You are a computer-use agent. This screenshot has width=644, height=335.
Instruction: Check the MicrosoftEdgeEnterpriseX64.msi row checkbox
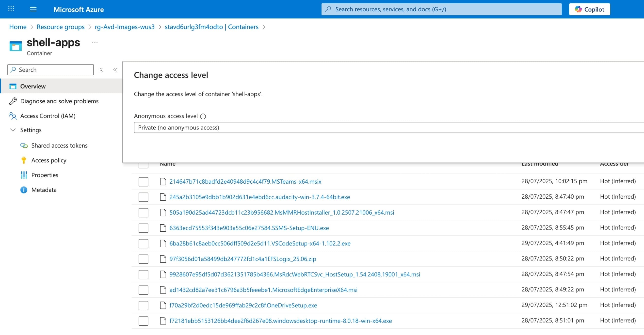(143, 290)
